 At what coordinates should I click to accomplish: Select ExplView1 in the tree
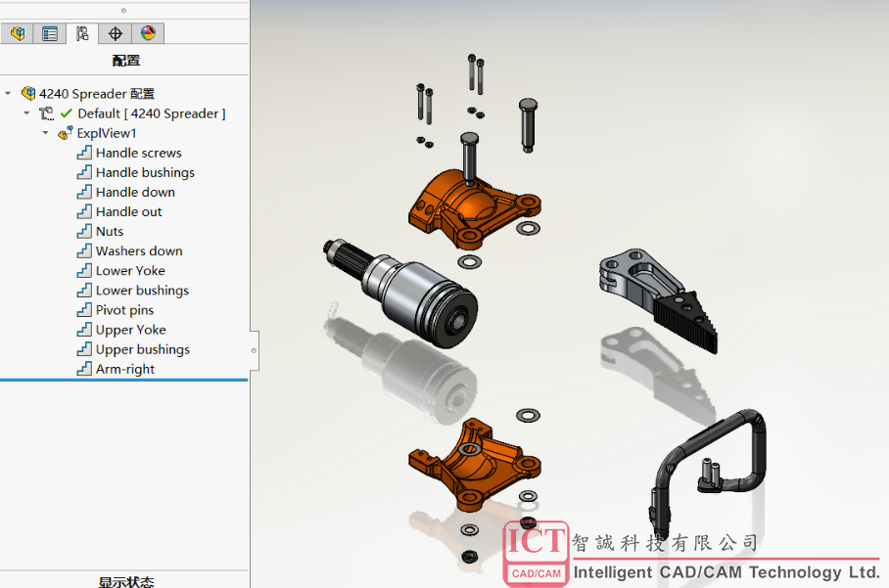[107, 133]
